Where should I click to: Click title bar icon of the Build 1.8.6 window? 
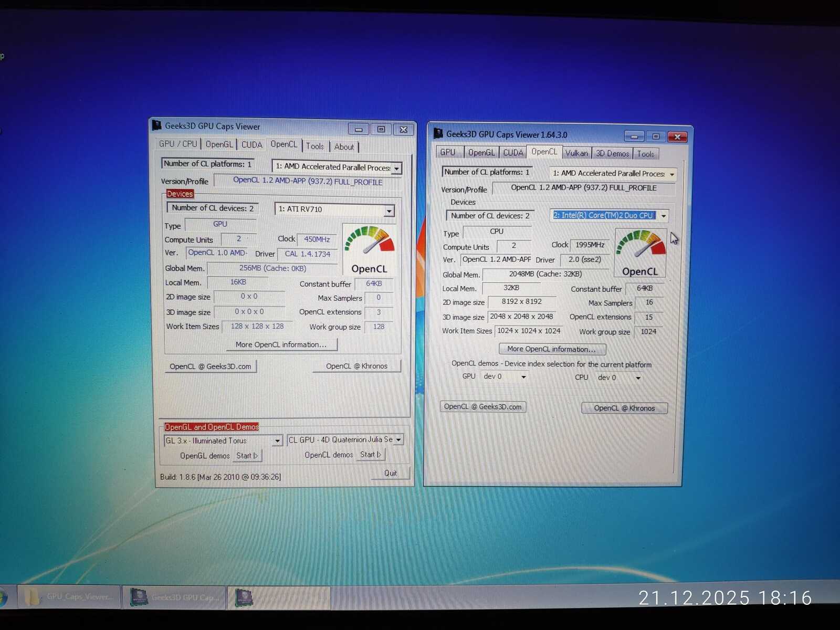coord(156,125)
